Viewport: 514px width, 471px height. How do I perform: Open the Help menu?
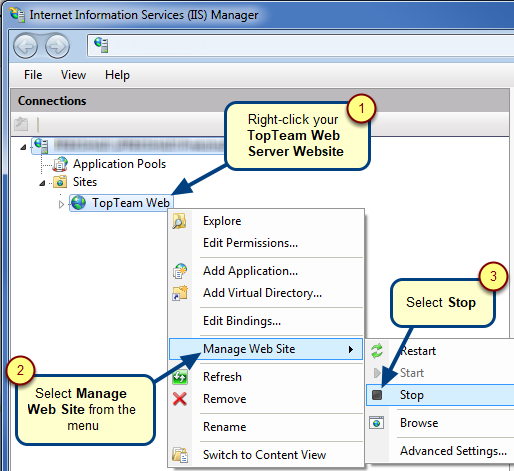click(x=117, y=75)
